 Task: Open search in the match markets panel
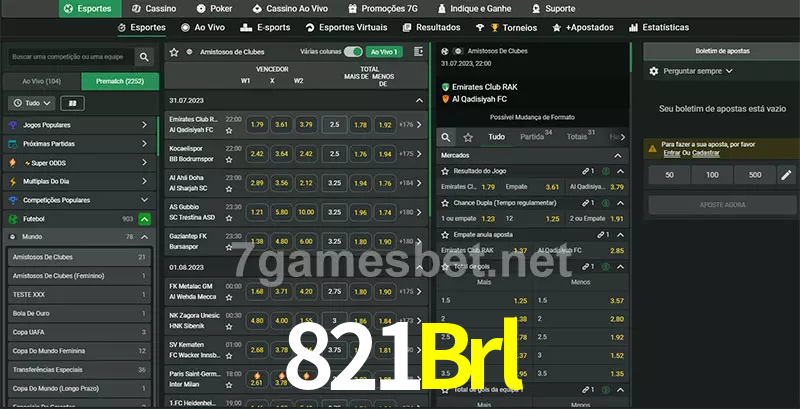446,137
